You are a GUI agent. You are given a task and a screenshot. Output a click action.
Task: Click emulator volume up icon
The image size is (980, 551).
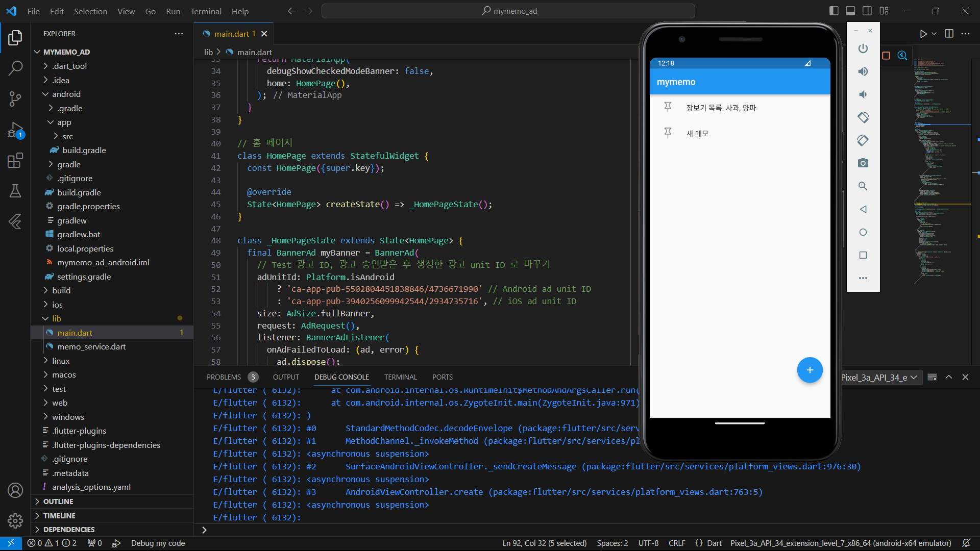pos(863,71)
